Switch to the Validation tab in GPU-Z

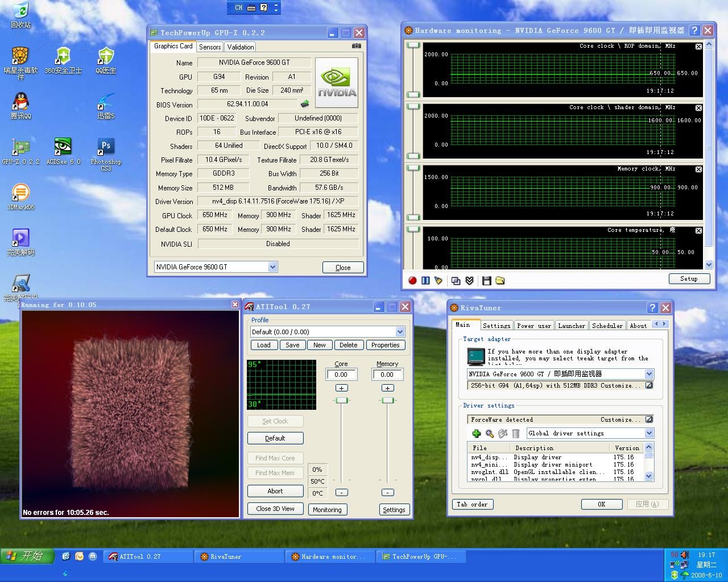point(241,47)
